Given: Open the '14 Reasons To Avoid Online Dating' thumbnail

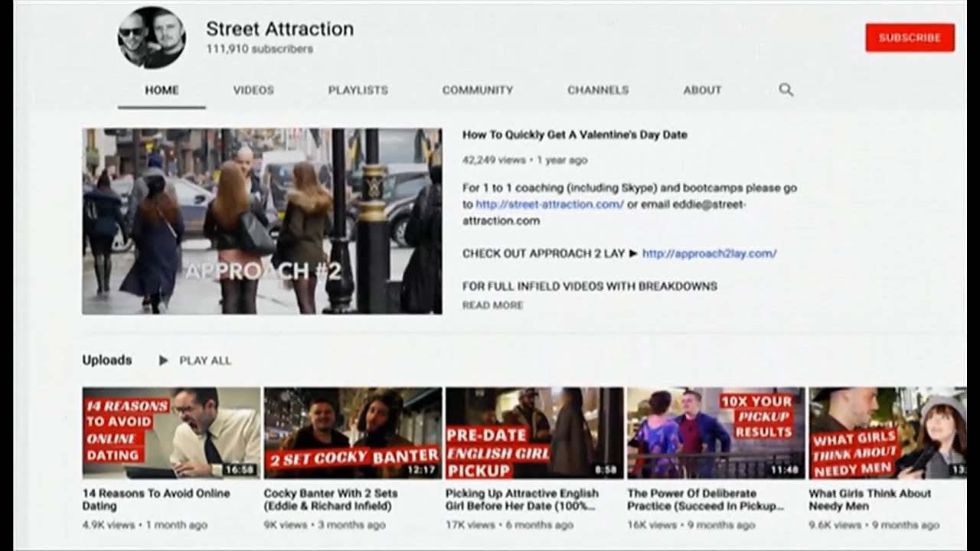Looking at the screenshot, I should click(171, 433).
